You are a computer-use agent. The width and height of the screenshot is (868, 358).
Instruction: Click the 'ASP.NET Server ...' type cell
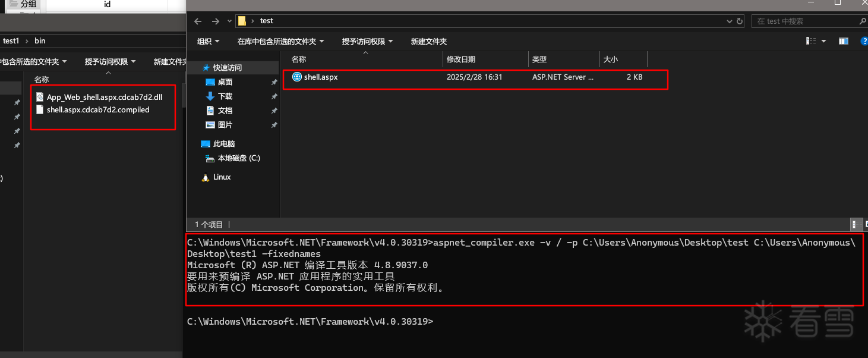pyautogui.click(x=563, y=77)
